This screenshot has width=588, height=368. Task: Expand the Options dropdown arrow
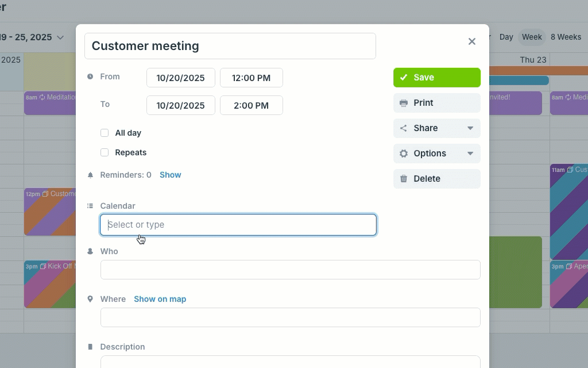(470, 154)
